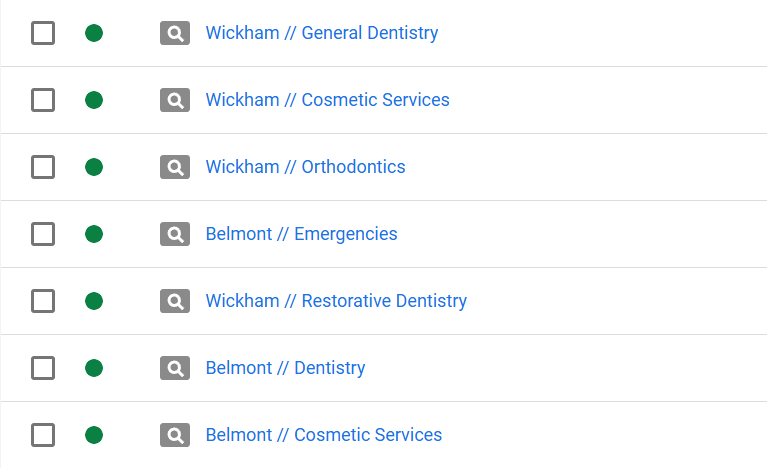The width and height of the screenshot is (767, 468).
Task: Open status dot for Wickham General Dentistry
Action: [x=94, y=33]
